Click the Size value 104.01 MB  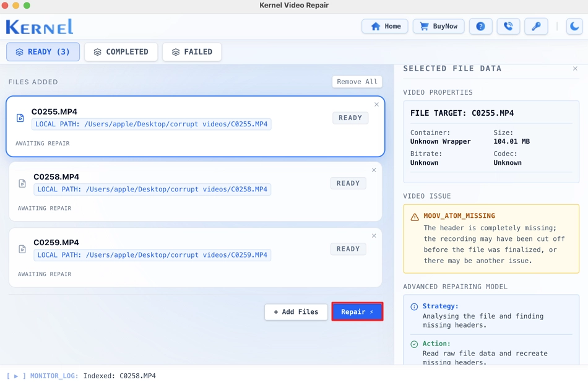point(511,141)
